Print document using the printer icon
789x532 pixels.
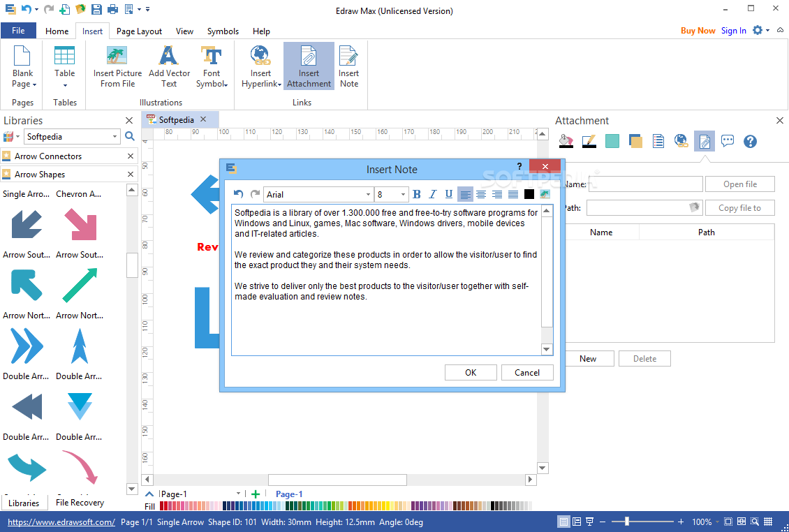point(112,9)
